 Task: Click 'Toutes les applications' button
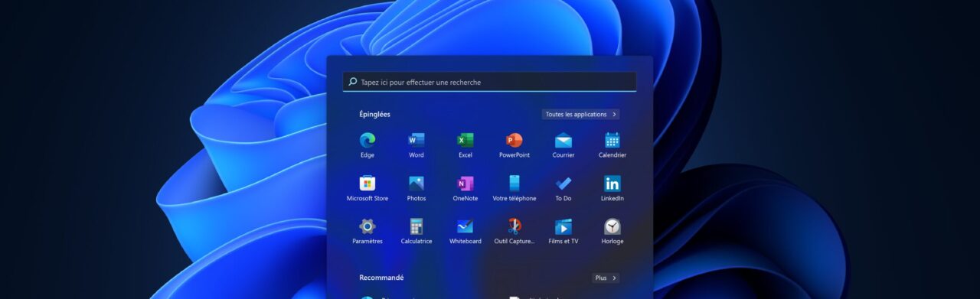point(581,115)
